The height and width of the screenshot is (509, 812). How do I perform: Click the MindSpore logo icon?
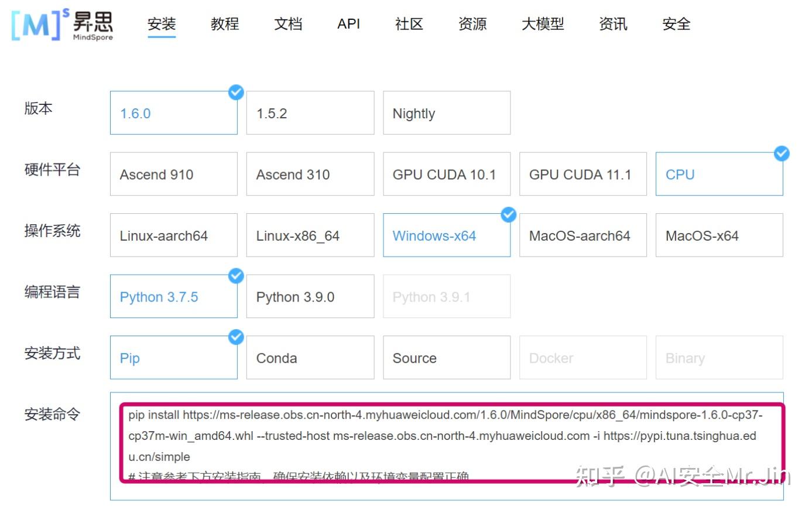point(62,25)
